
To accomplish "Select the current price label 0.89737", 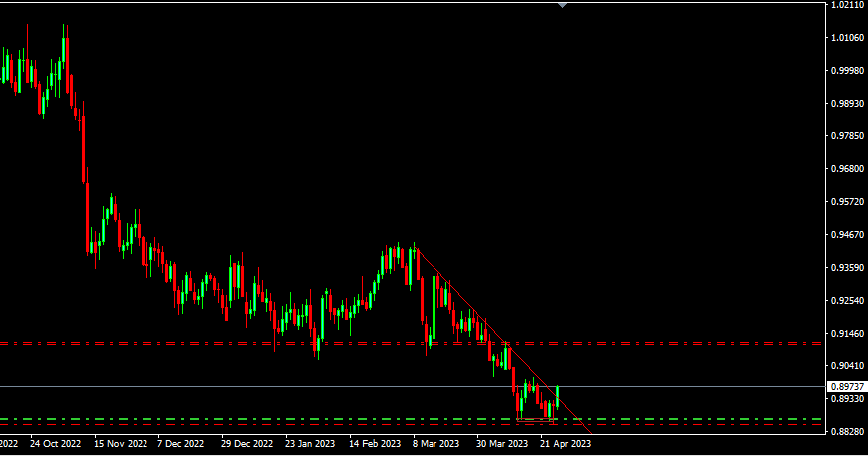I will 847,387.
